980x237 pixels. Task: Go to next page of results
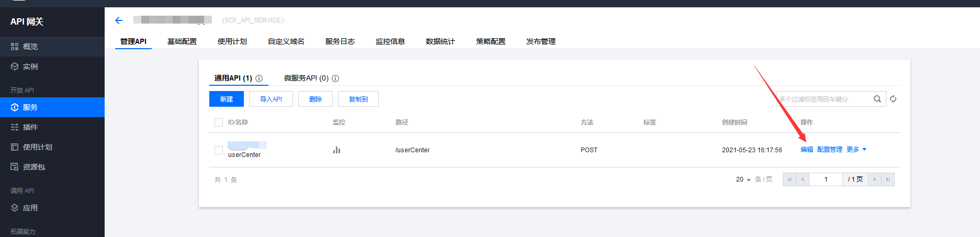tap(875, 179)
